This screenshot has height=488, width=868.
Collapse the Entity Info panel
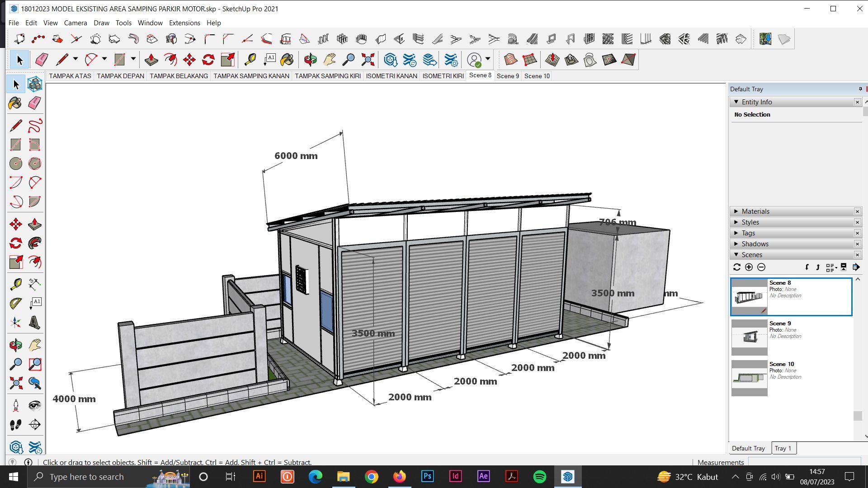pos(736,102)
